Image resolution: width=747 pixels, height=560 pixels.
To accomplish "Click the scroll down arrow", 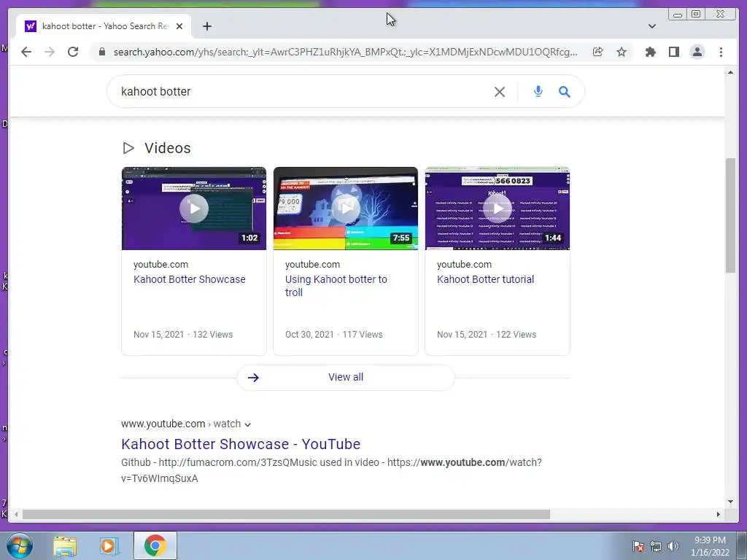I will click(x=730, y=501).
